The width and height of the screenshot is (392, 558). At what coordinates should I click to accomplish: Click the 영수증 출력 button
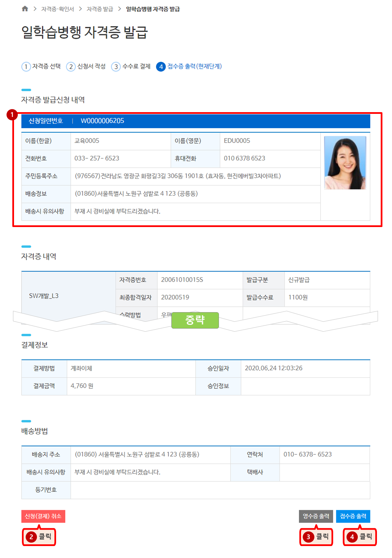coord(316,516)
